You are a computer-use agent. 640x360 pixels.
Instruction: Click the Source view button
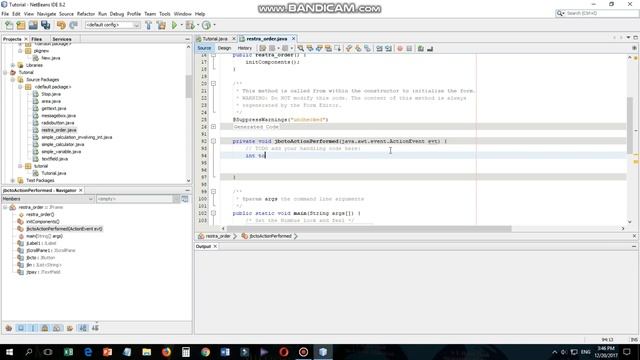point(204,48)
